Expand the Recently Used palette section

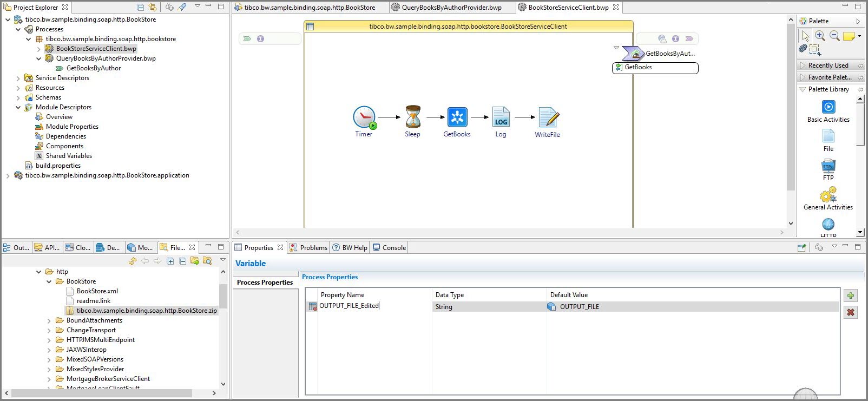(x=803, y=65)
